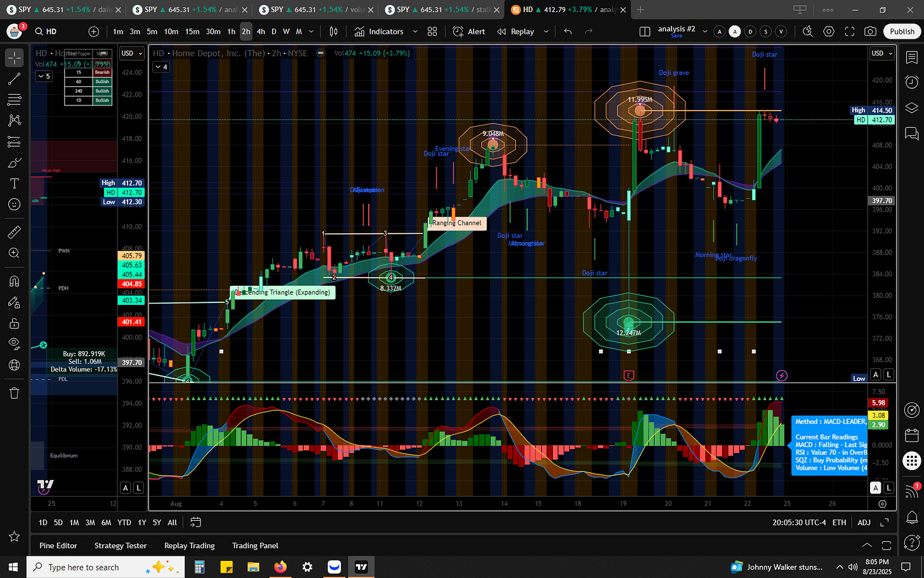Expand the timeframe interval dropdown arrow
The image size is (924, 578).
pos(311,32)
